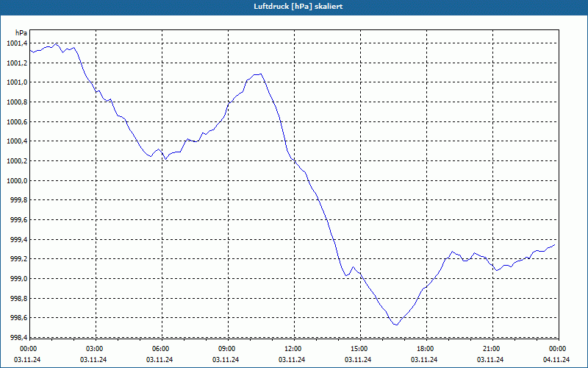Screen dimensions: 588x368
Task: Select the "03.11.24" date under 12:00
Action: pos(292,360)
